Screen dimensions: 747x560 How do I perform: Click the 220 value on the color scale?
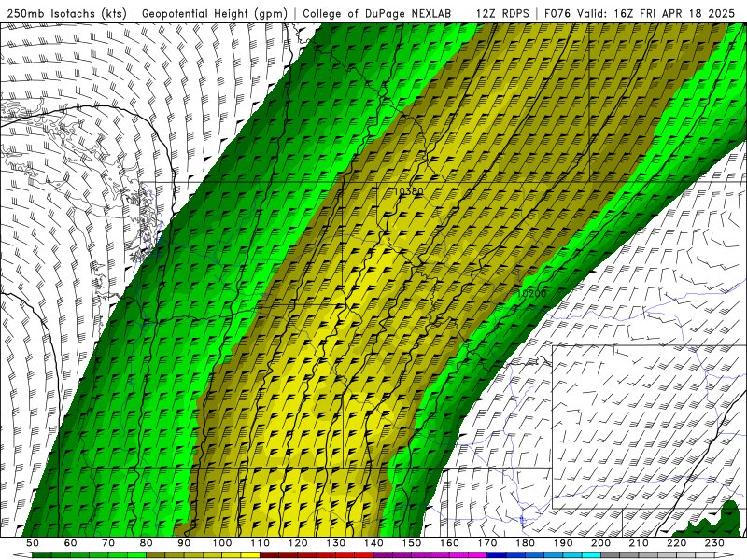[677, 543]
